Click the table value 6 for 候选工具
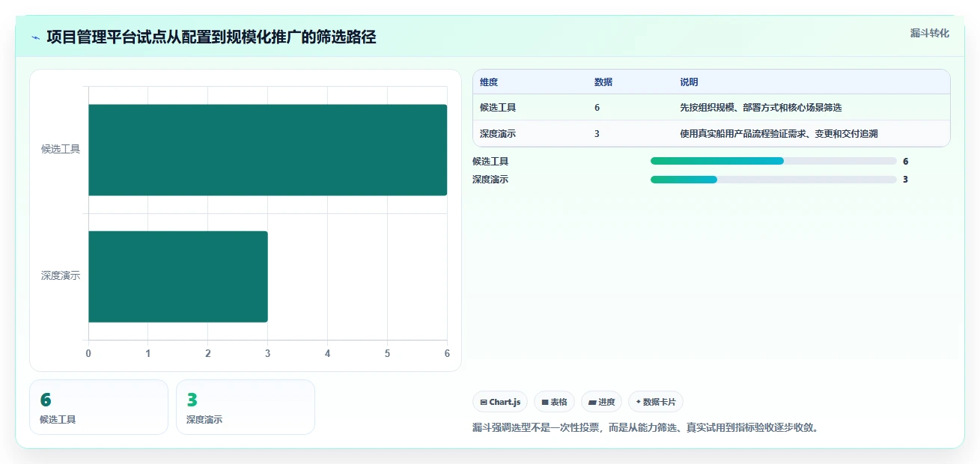This screenshot has width=980, height=464. pos(597,108)
